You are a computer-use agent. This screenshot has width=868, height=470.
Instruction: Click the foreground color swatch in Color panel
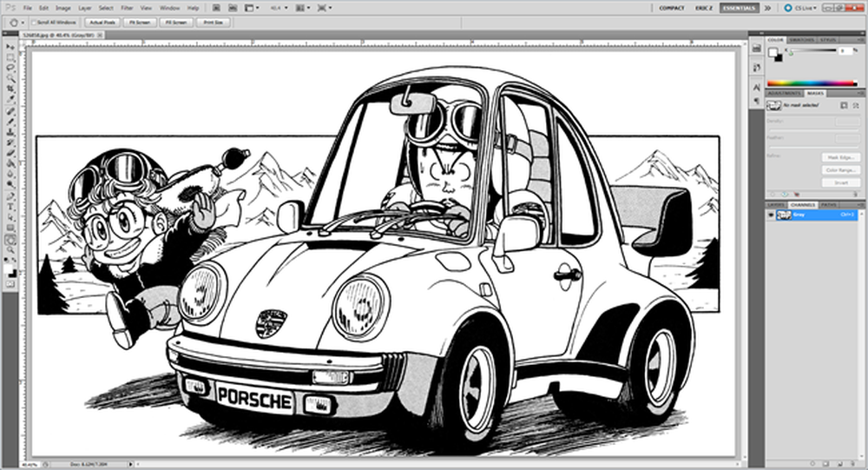773,52
